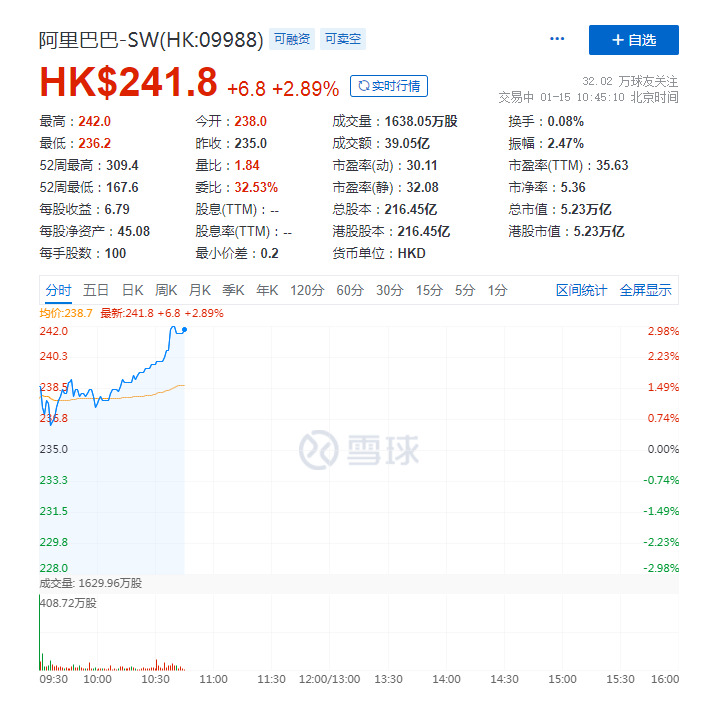This screenshot has height=710, width=707.
Task: Click 市盈率(TTM) value 35.63
Action: click(612, 165)
